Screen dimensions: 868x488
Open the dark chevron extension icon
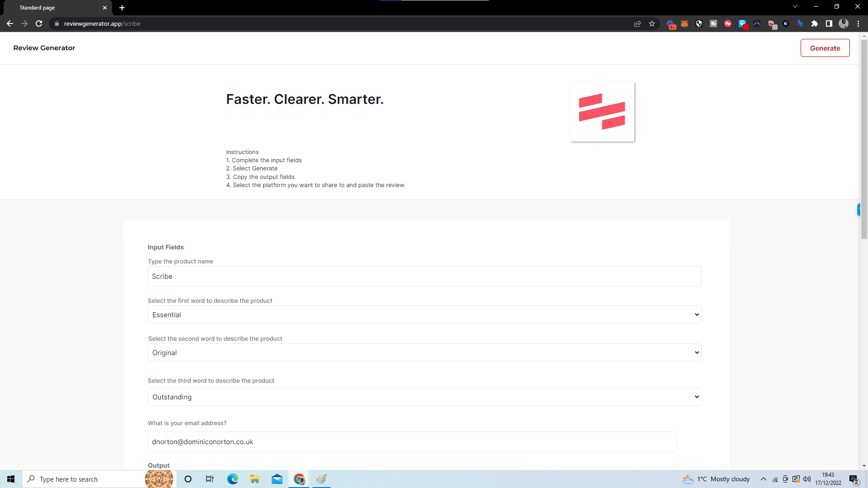click(757, 23)
